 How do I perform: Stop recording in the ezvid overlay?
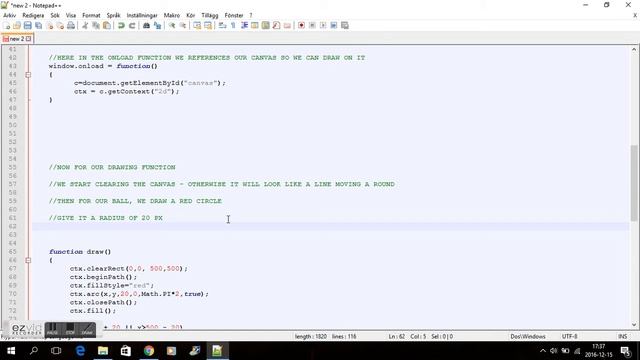pos(70,329)
